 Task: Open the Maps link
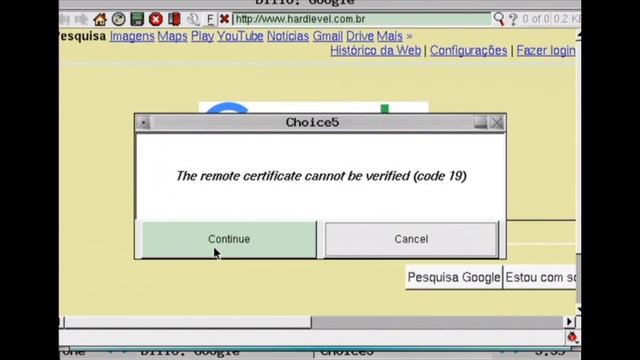pyautogui.click(x=172, y=36)
